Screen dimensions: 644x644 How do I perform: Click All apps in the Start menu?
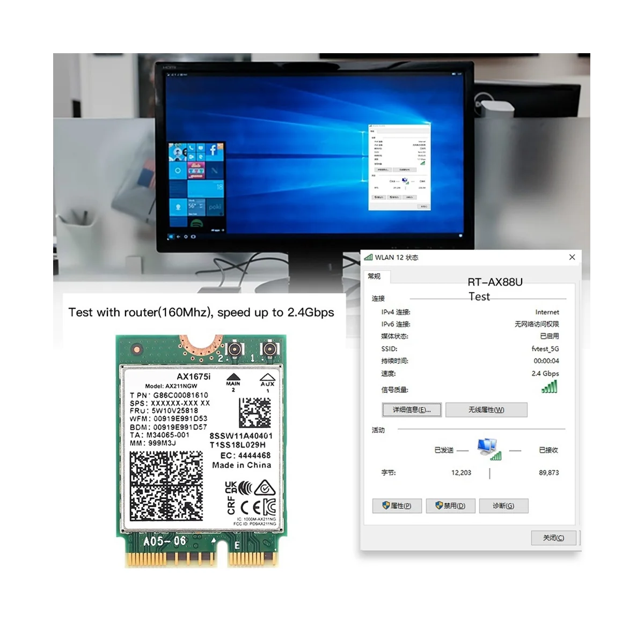coord(218,230)
